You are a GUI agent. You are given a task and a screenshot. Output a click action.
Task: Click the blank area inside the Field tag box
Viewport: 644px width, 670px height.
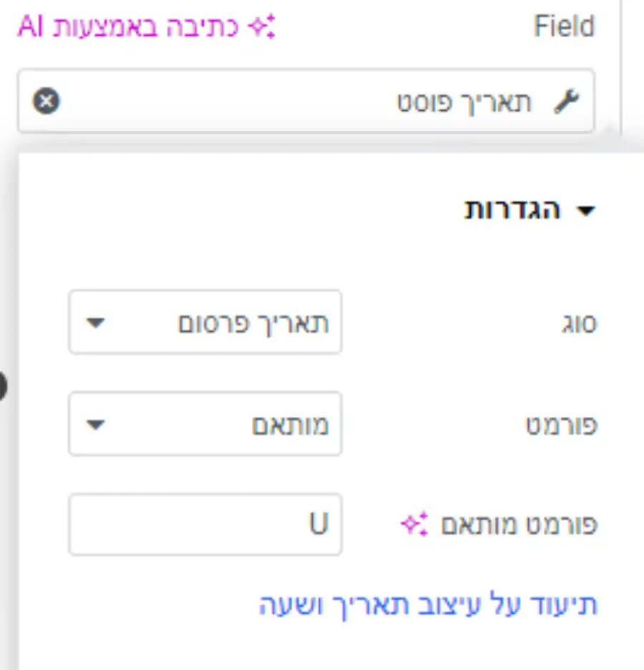point(227,102)
